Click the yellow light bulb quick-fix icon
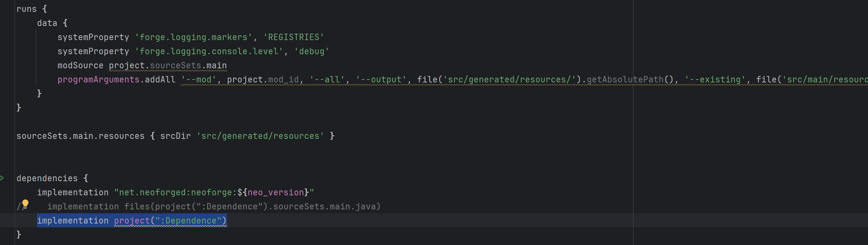868x245 pixels. [25, 205]
